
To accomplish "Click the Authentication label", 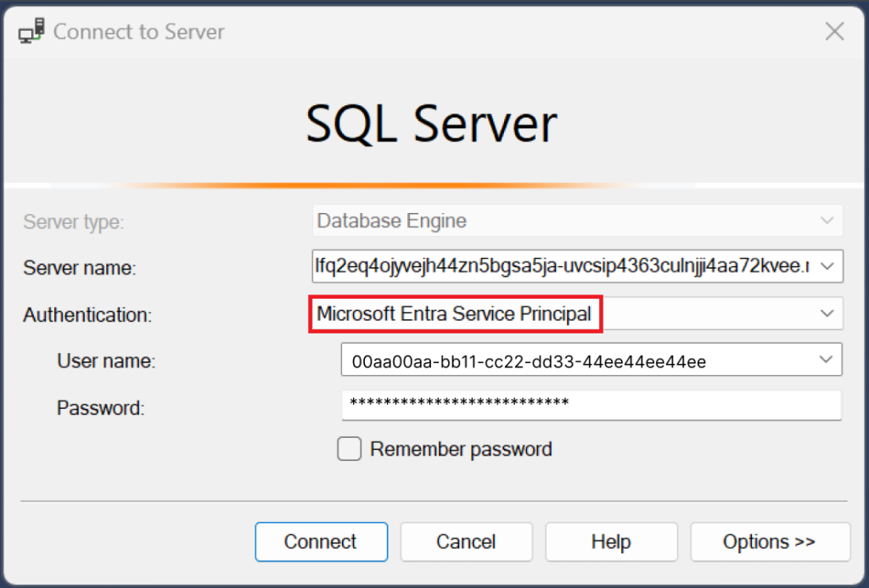I will [x=87, y=315].
